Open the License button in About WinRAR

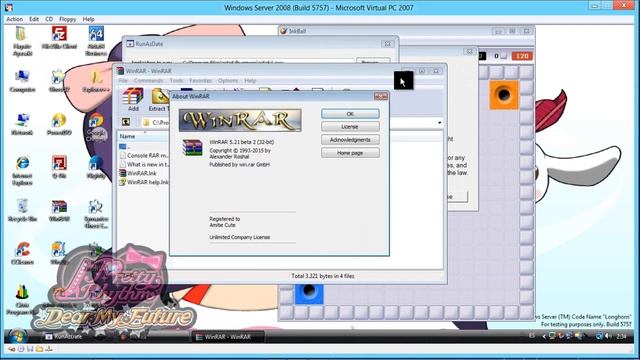(x=350, y=127)
